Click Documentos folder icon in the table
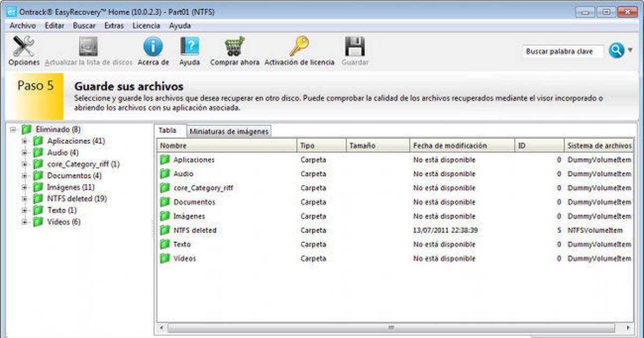644x338 pixels. [165, 202]
